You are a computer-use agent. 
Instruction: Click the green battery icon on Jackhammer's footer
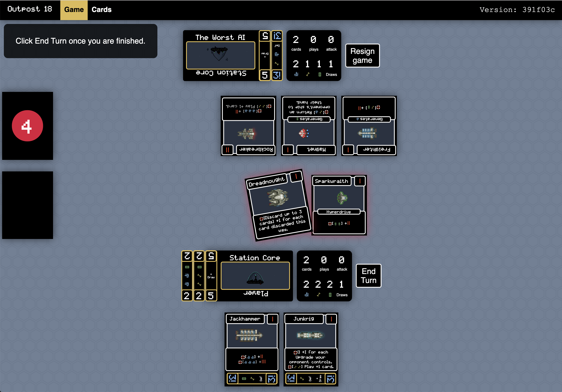(x=244, y=379)
